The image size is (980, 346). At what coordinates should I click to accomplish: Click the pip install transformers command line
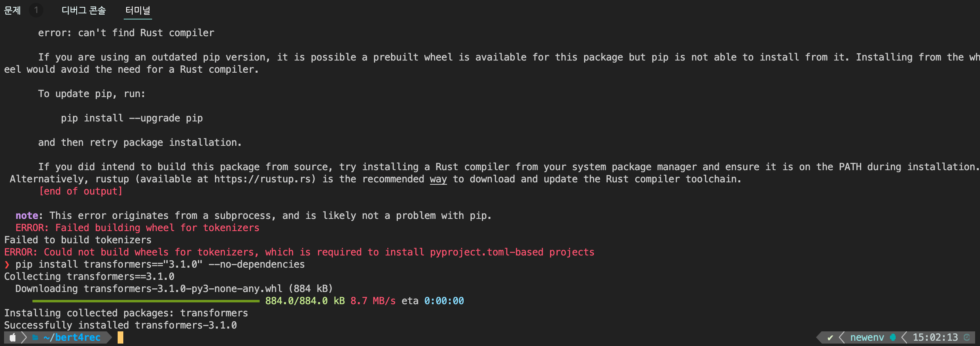pos(160,264)
